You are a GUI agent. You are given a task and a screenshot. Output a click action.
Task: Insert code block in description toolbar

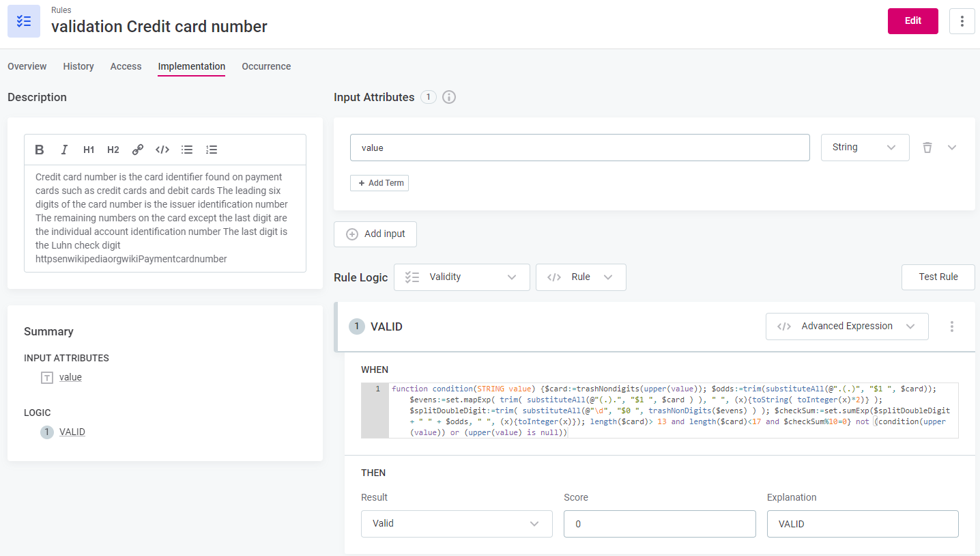162,150
